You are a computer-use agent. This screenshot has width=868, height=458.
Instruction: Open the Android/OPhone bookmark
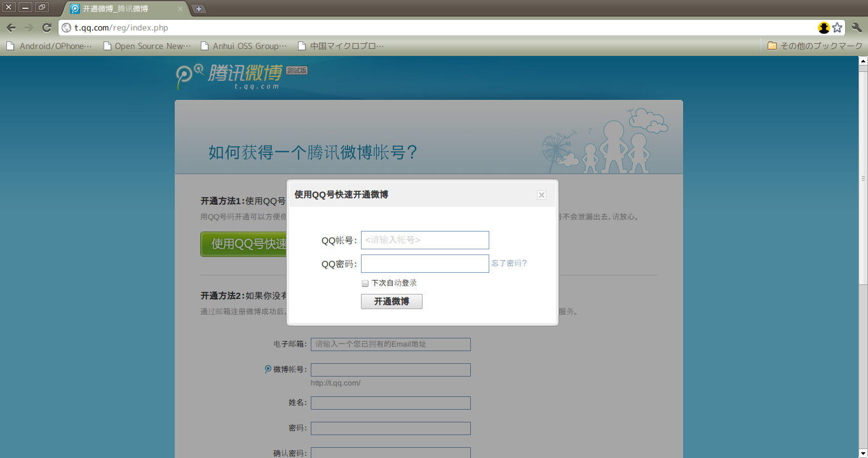(50, 46)
